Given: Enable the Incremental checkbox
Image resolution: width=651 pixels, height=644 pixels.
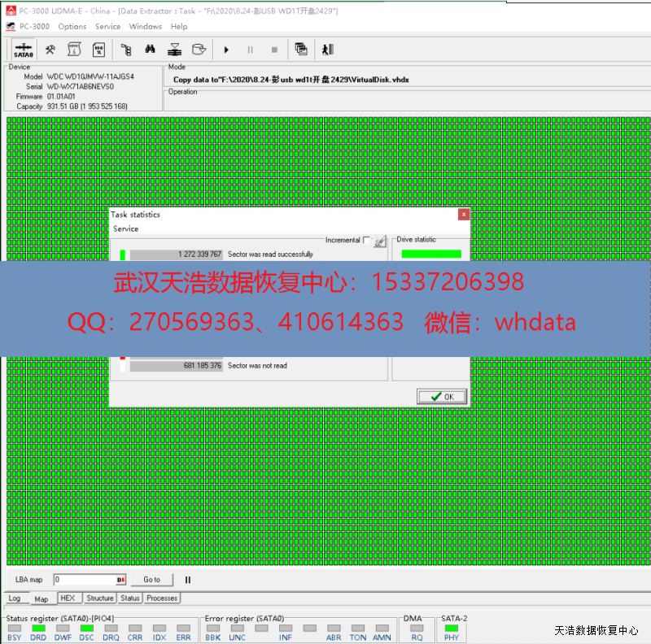Looking at the screenshot, I should click(x=366, y=241).
